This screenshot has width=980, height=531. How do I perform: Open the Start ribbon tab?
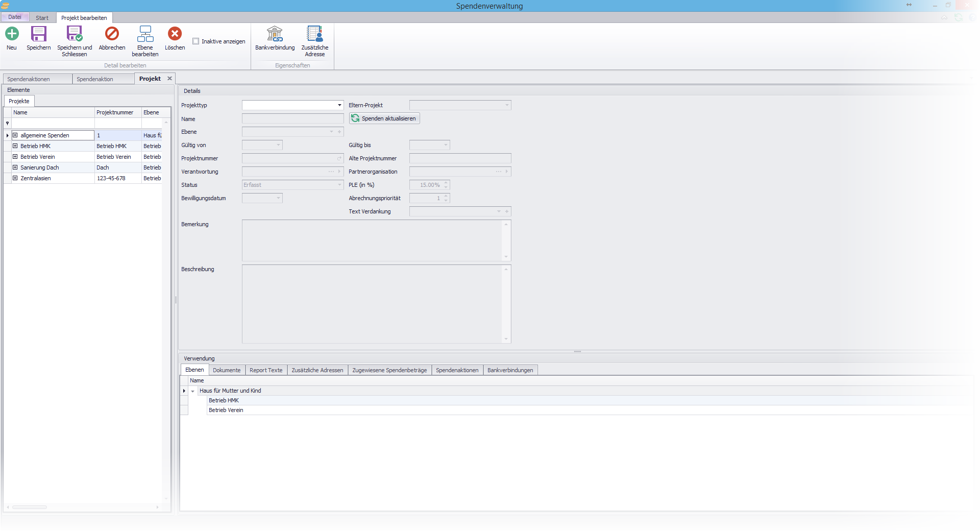[x=42, y=18]
